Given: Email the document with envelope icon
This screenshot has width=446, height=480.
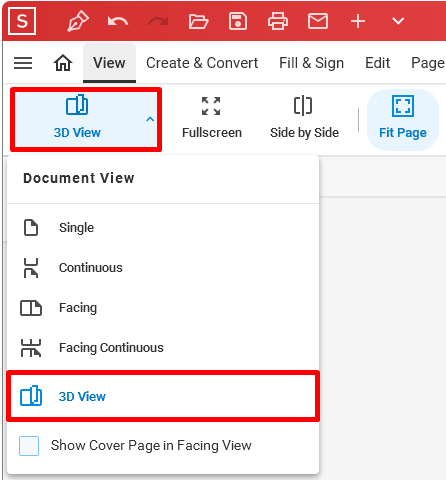Looking at the screenshot, I should pos(318,21).
